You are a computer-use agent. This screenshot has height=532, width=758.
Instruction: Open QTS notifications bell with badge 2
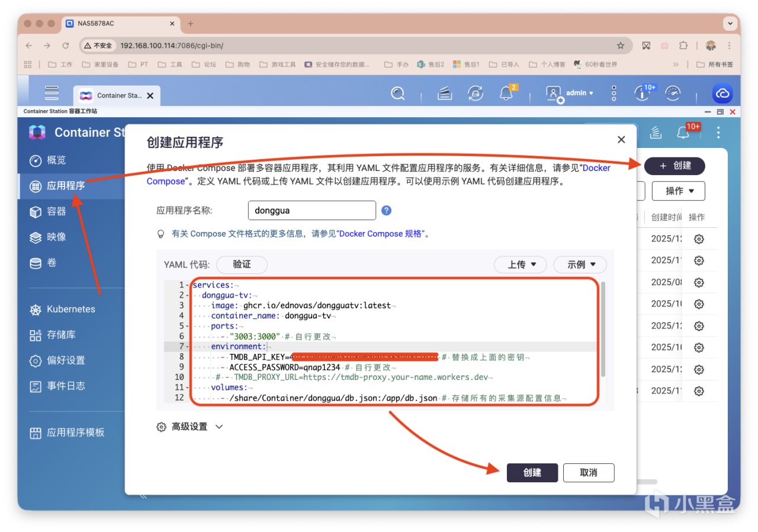point(507,92)
